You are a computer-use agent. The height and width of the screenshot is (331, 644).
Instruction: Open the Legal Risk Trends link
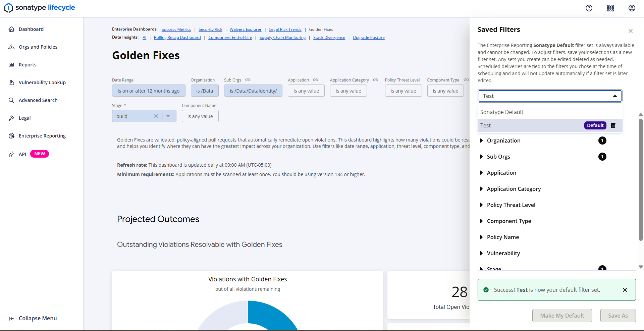(x=285, y=30)
